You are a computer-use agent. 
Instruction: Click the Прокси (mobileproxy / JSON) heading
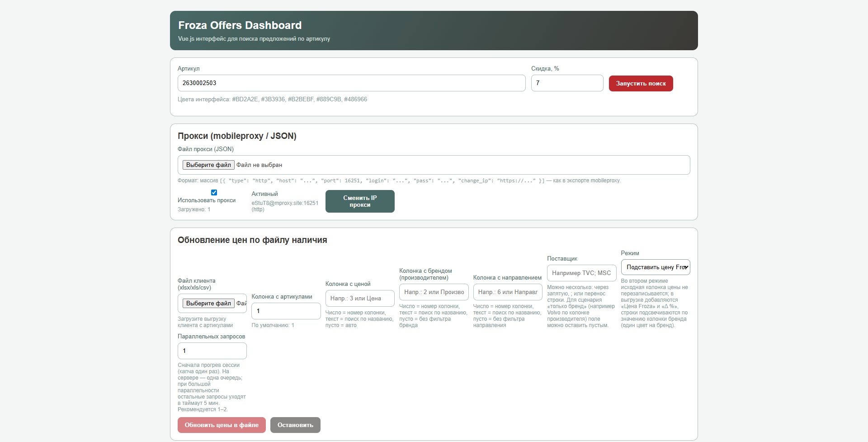point(237,136)
